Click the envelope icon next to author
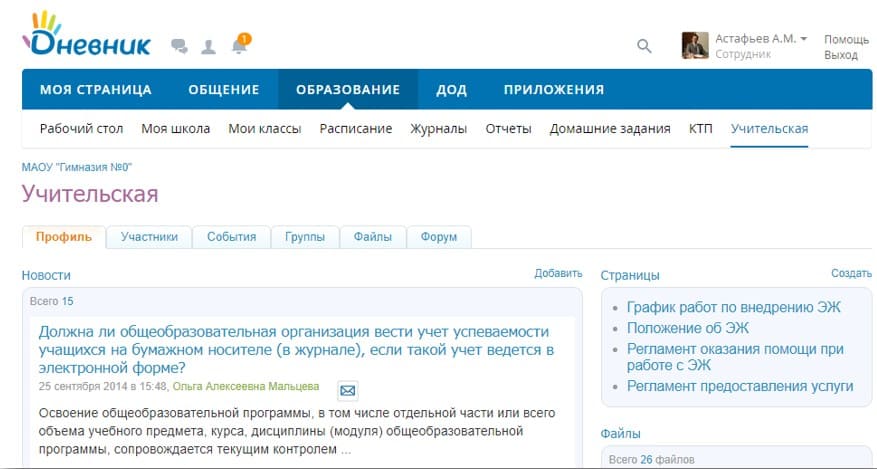This screenshot has width=877, height=469. click(347, 389)
